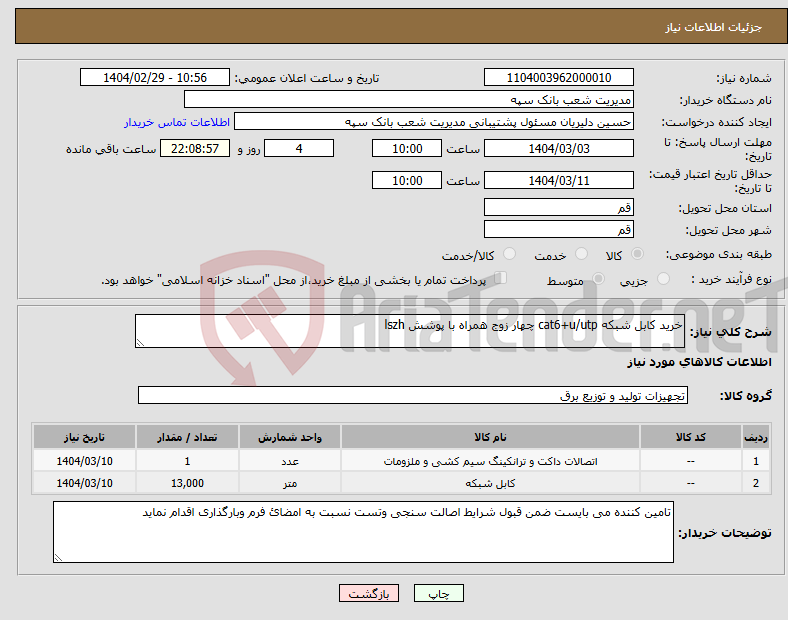
Task: Click the need number field 1104003962000010
Action: tap(558, 77)
